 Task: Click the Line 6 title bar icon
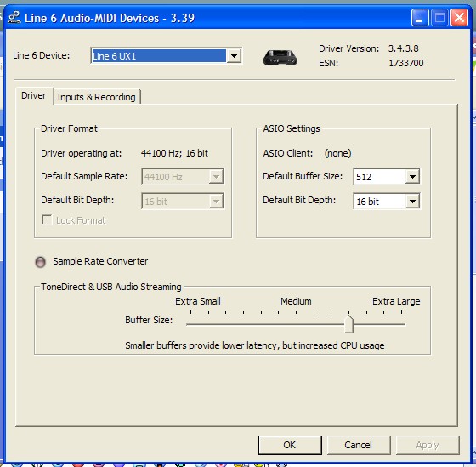click(14, 17)
